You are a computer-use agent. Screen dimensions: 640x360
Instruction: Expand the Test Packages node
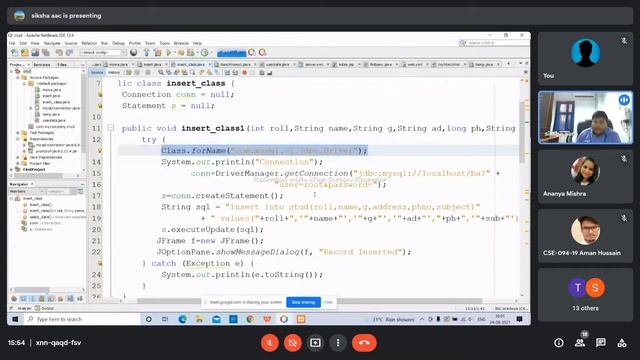click(x=18, y=133)
